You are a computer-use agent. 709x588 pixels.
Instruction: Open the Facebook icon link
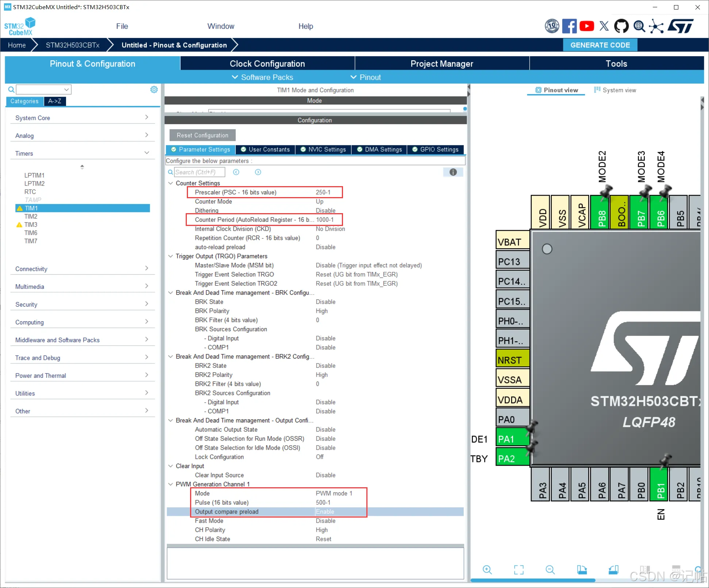[x=569, y=26]
